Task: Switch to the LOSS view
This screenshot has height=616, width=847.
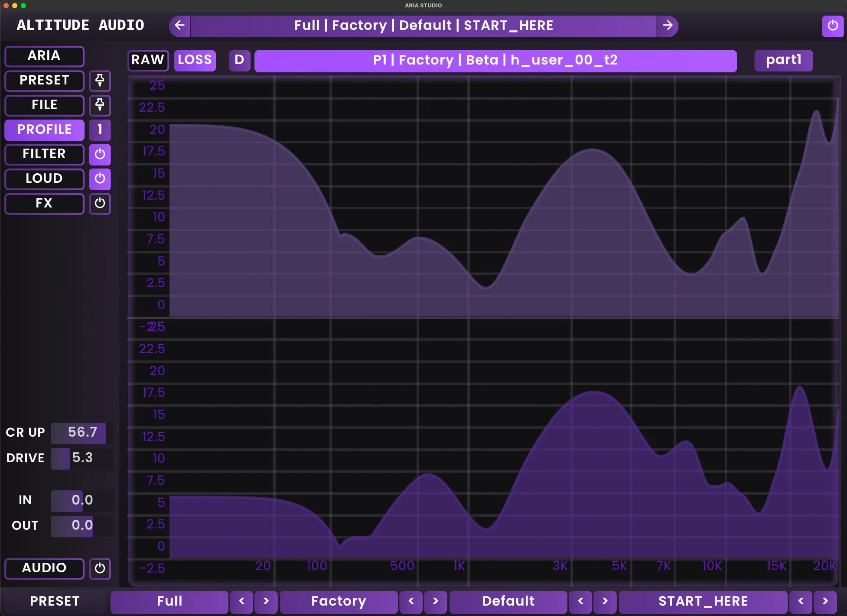Action: (x=194, y=60)
